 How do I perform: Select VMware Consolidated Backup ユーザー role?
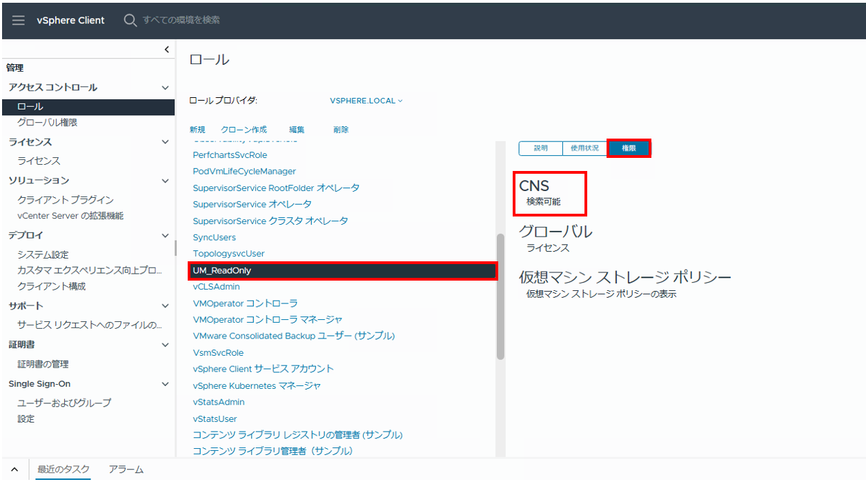pos(293,336)
